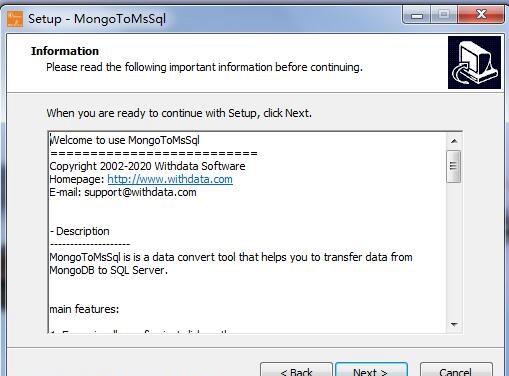Close the Setup - MongoToMsSql window
The height and width of the screenshot is (376, 509).
(481, 15)
